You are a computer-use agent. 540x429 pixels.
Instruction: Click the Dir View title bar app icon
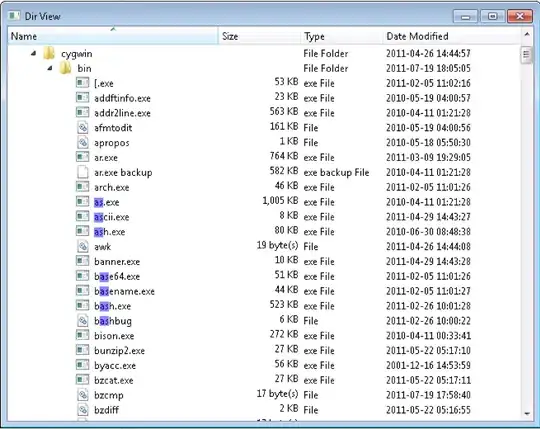(x=14, y=16)
